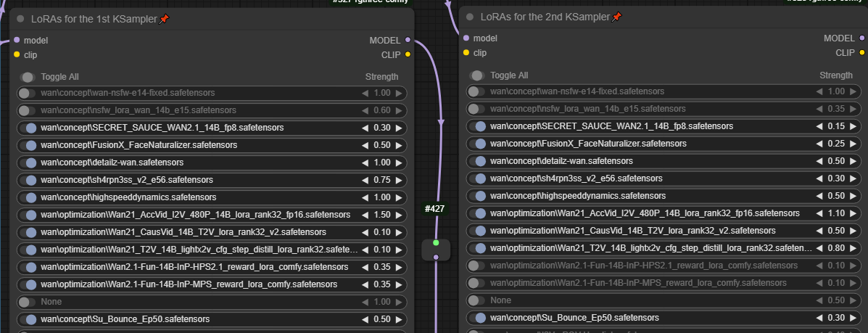Disable SECRET_SAUCE LoRA in 1st KSampler
This screenshot has height=333, width=868.
coord(27,128)
